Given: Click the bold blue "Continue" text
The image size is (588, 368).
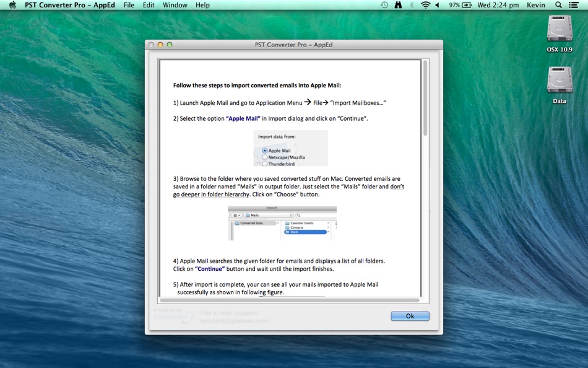Looking at the screenshot, I should coord(210,269).
